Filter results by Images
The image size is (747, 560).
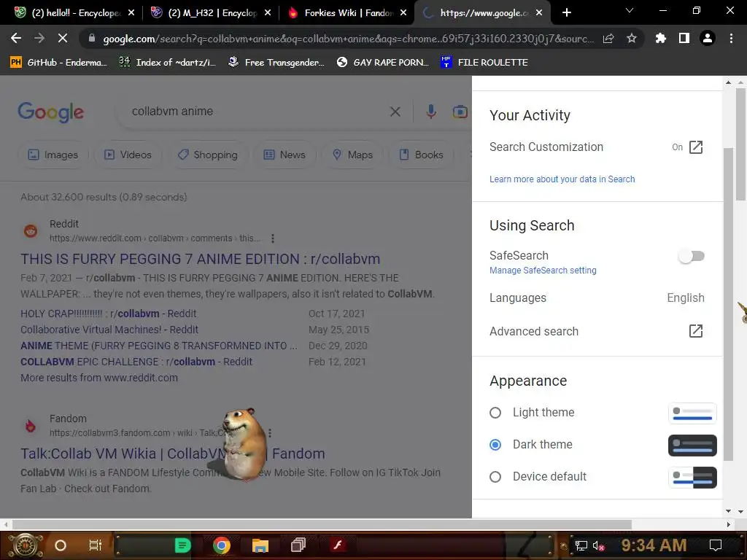[x=53, y=155]
